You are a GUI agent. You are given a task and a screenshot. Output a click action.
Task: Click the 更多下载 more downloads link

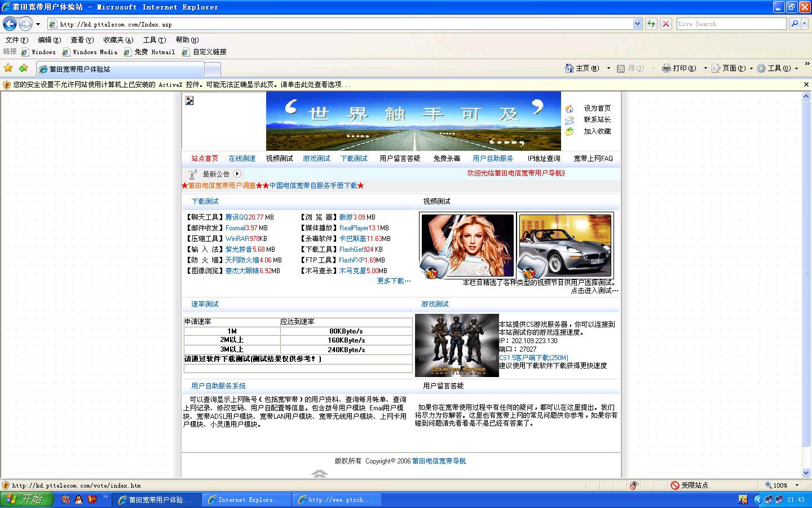pyautogui.click(x=394, y=281)
